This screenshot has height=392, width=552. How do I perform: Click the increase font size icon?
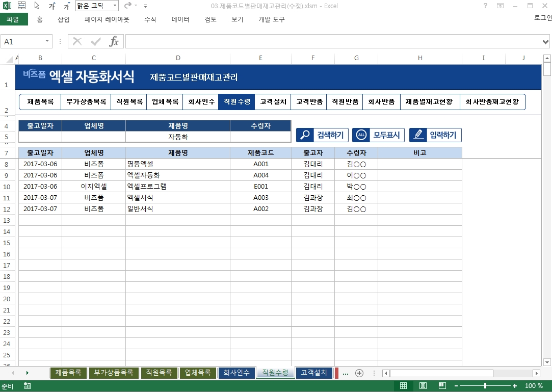point(52,6)
